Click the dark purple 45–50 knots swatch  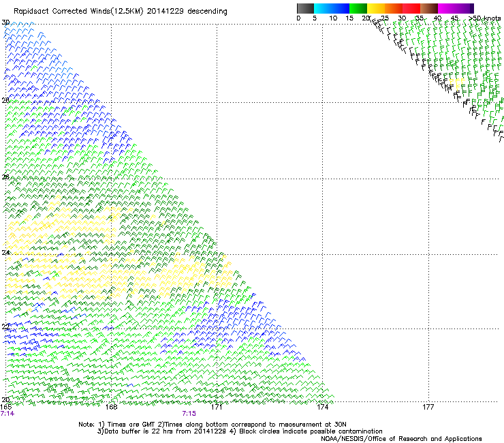coord(464,8)
